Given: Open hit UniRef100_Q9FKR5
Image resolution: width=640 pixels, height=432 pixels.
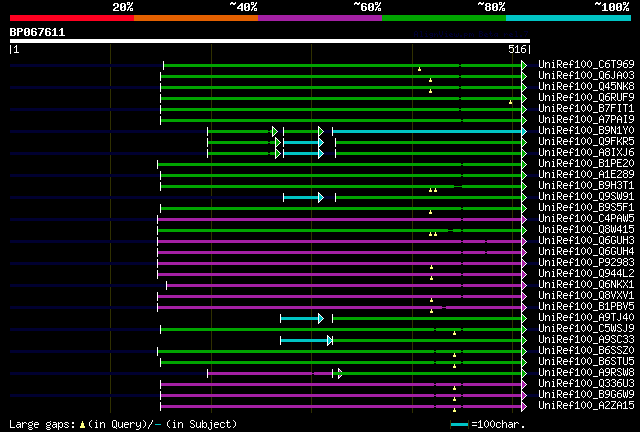Looking at the screenshot, I should pyautogui.click(x=586, y=141).
